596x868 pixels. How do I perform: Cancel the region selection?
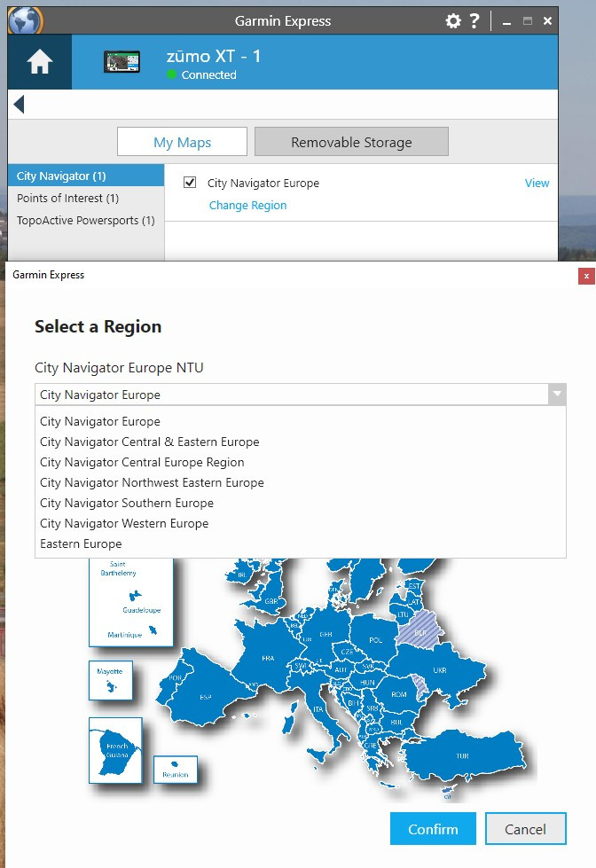tap(525, 829)
